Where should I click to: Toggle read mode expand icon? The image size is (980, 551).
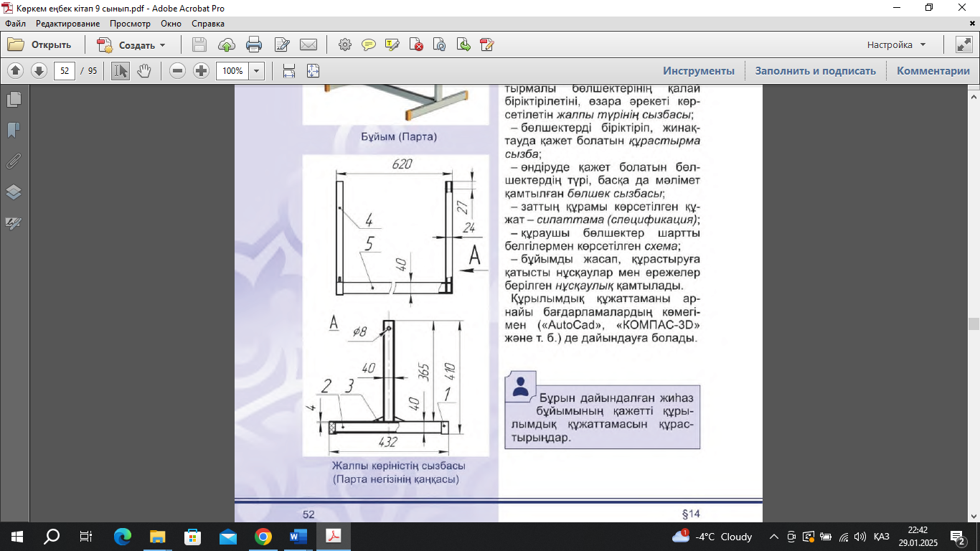click(963, 44)
